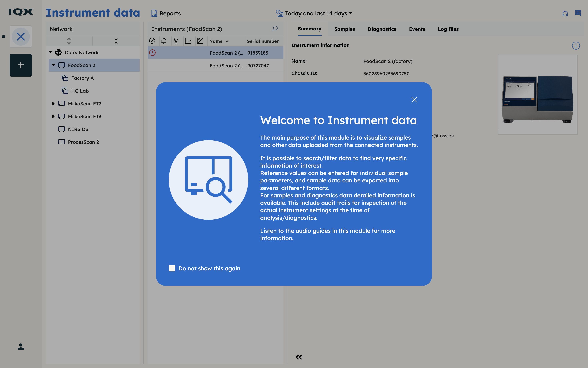Click the pulse diagnostics column icon

tap(176, 41)
